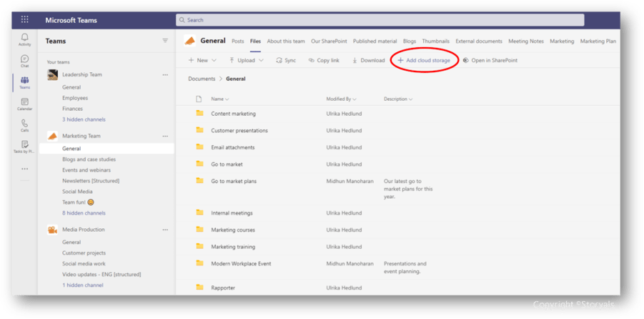Open the New dropdown menu
This screenshot has height=319, width=644.
(x=202, y=60)
